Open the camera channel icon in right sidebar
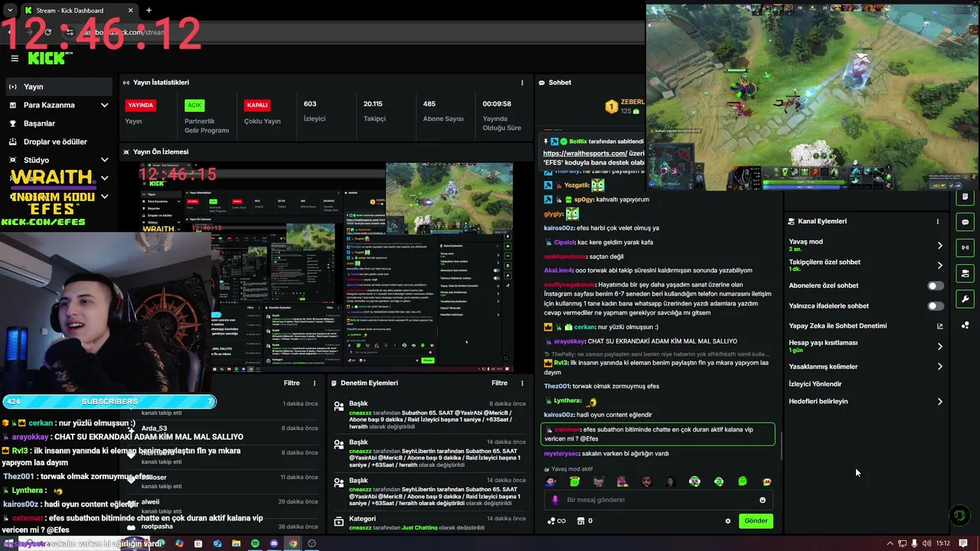980x551 pixels. (965, 273)
